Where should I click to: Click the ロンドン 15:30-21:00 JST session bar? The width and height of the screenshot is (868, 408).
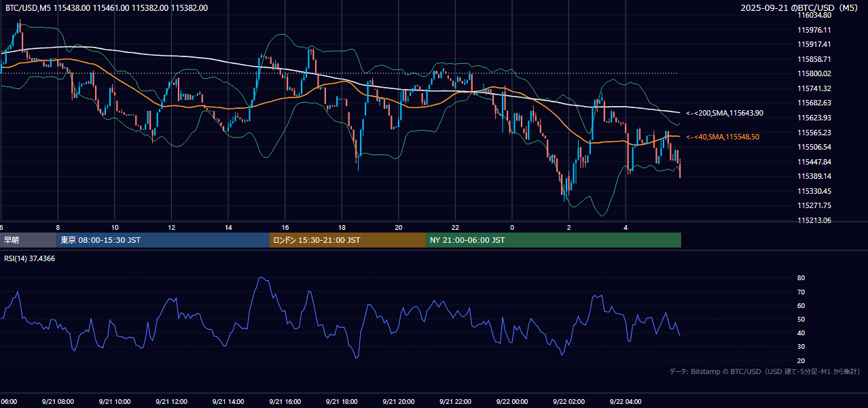pyautogui.click(x=348, y=240)
